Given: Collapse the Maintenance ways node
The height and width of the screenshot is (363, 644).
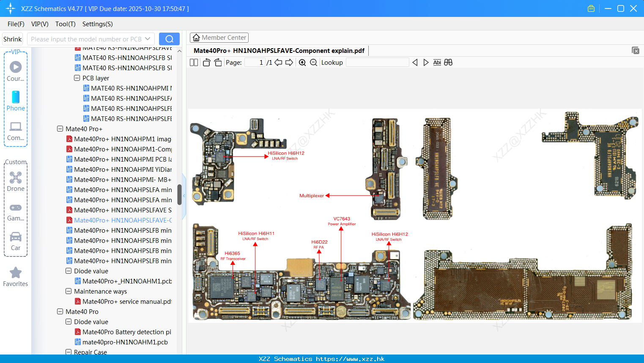Looking at the screenshot, I should click(69, 291).
